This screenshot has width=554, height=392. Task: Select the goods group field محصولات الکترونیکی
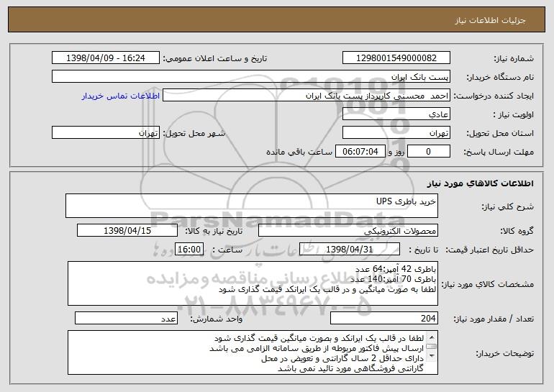[x=348, y=231]
